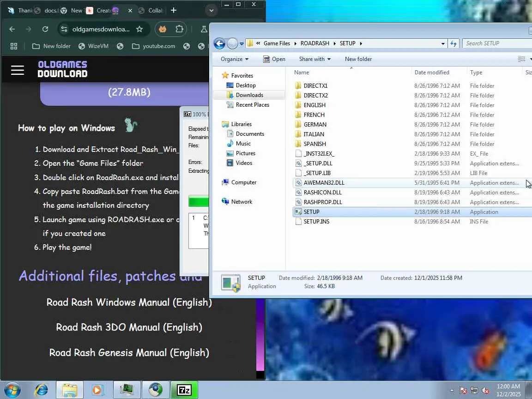Select RASHPROP.DLL file

[323, 202]
